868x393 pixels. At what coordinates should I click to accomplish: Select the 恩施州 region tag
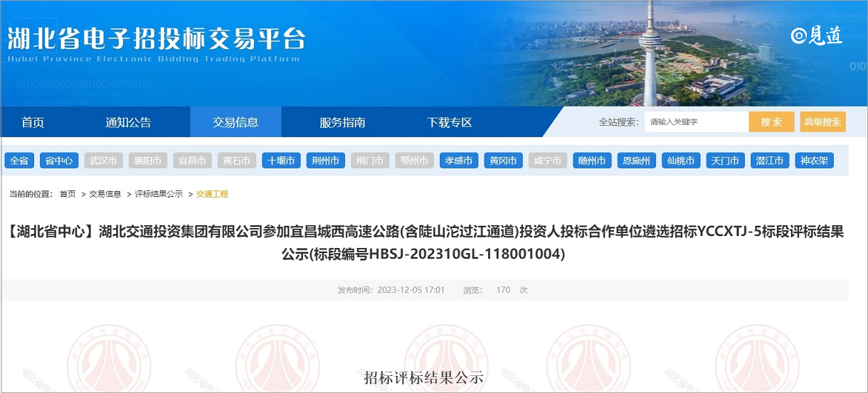(636, 161)
